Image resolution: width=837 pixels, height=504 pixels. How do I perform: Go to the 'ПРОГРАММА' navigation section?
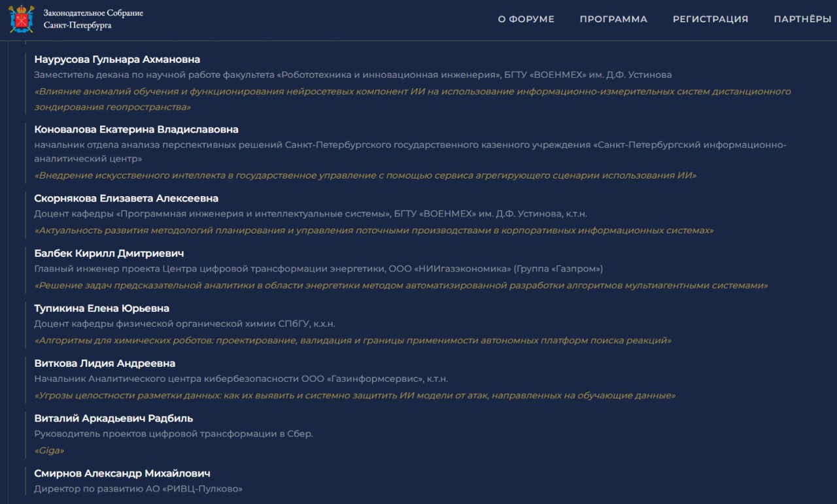pyautogui.click(x=613, y=19)
